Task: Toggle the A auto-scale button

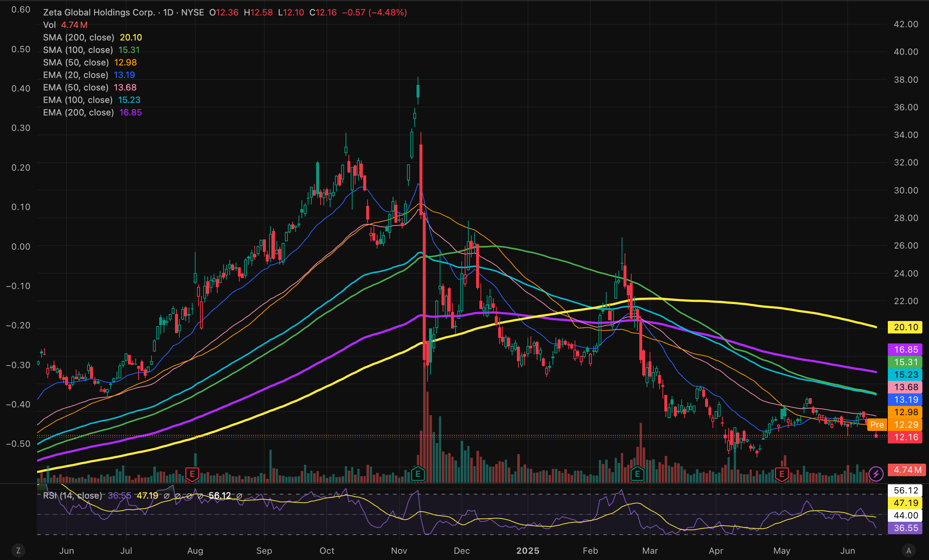Action: click(x=909, y=550)
